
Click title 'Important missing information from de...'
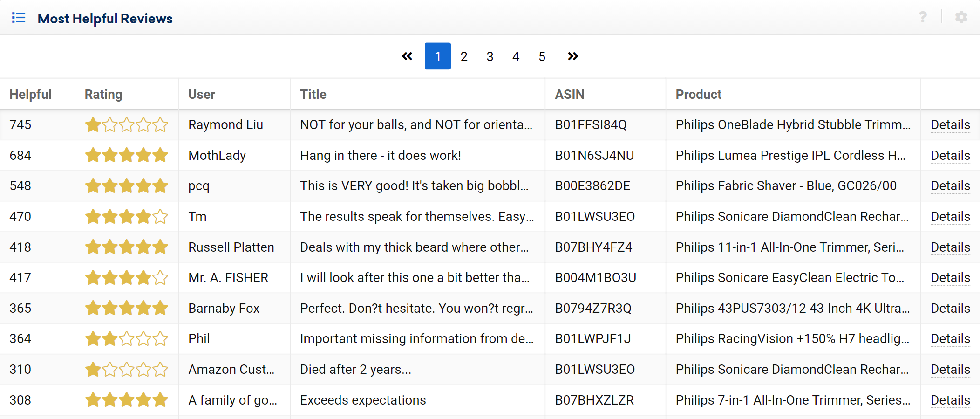click(417, 339)
